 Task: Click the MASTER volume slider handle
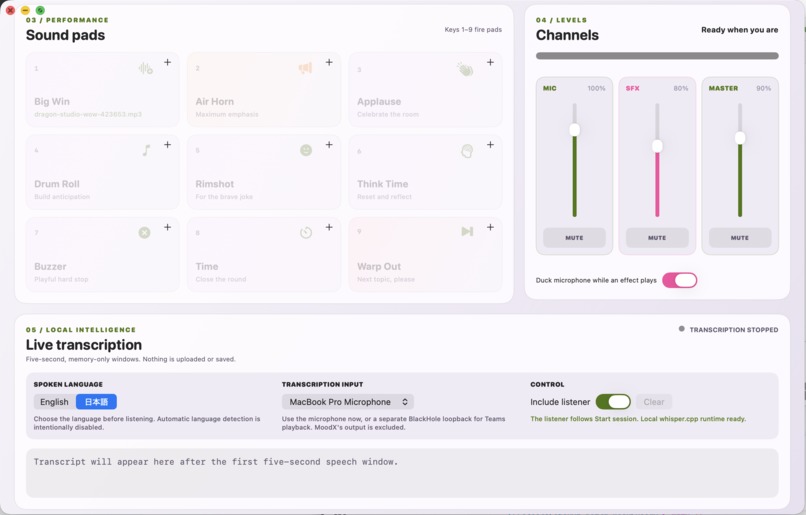pyautogui.click(x=740, y=138)
